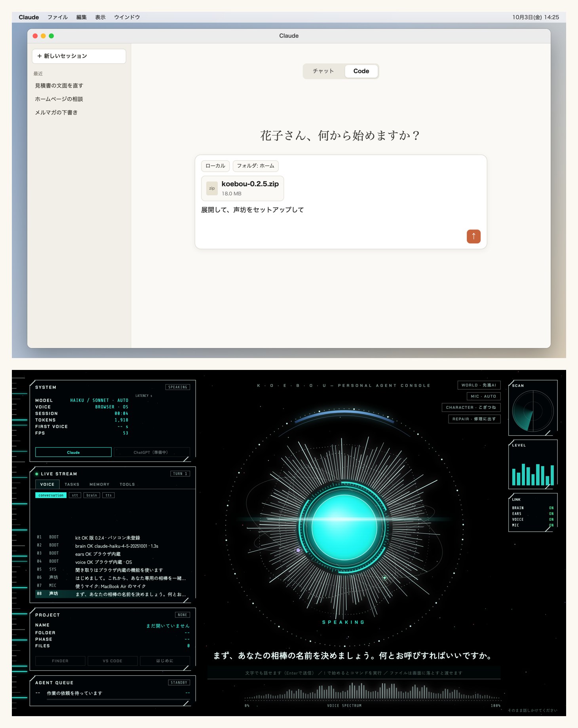
Task: Click REPAIR · 修理に出す button
Action: pos(474,419)
